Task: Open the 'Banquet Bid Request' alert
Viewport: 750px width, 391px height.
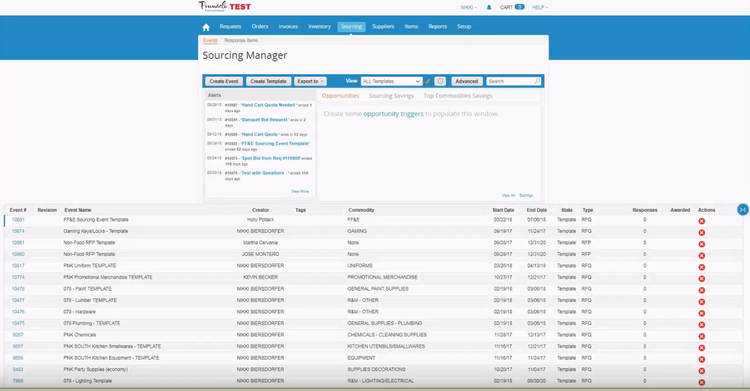Action: point(265,120)
